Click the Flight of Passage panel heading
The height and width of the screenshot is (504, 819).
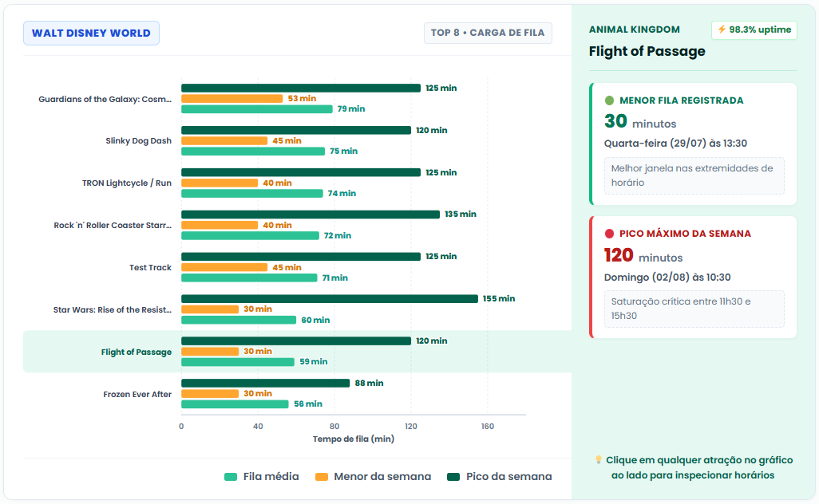(647, 52)
